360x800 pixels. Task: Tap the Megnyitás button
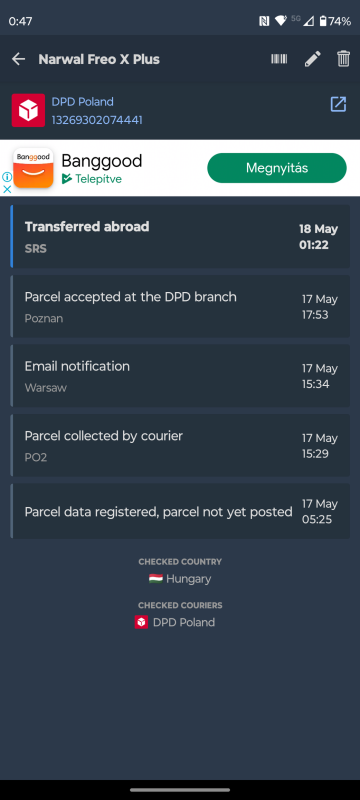click(x=277, y=168)
